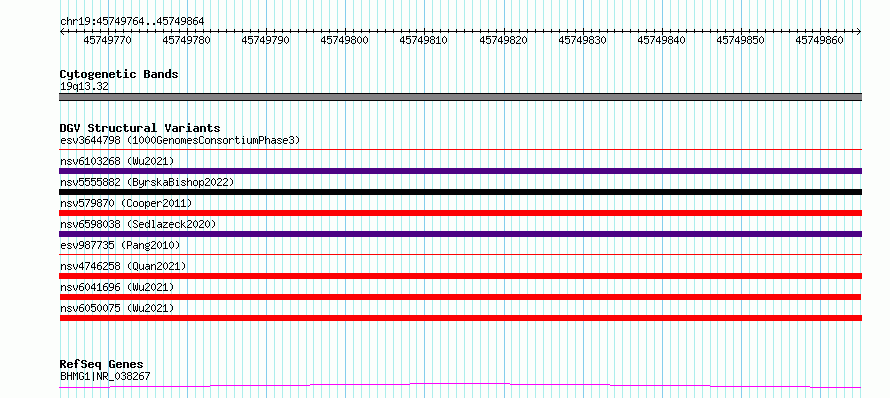Image resolution: width=890 pixels, height=398 pixels.
Task: Click thin red line under esv987735
Action: click(460, 255)
